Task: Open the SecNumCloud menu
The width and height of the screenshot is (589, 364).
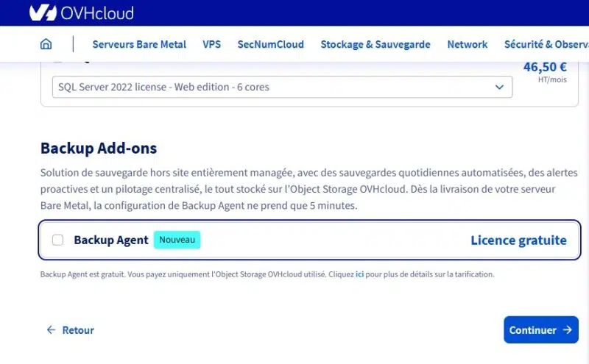Action: pyautogui.click(x=270, y=44)
